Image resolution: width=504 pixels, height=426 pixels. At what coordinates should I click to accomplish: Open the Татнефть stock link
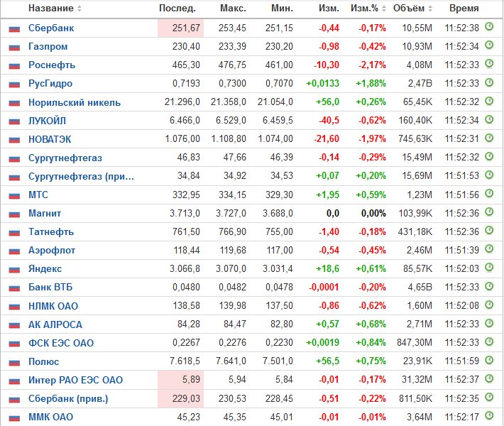(51, 231)
